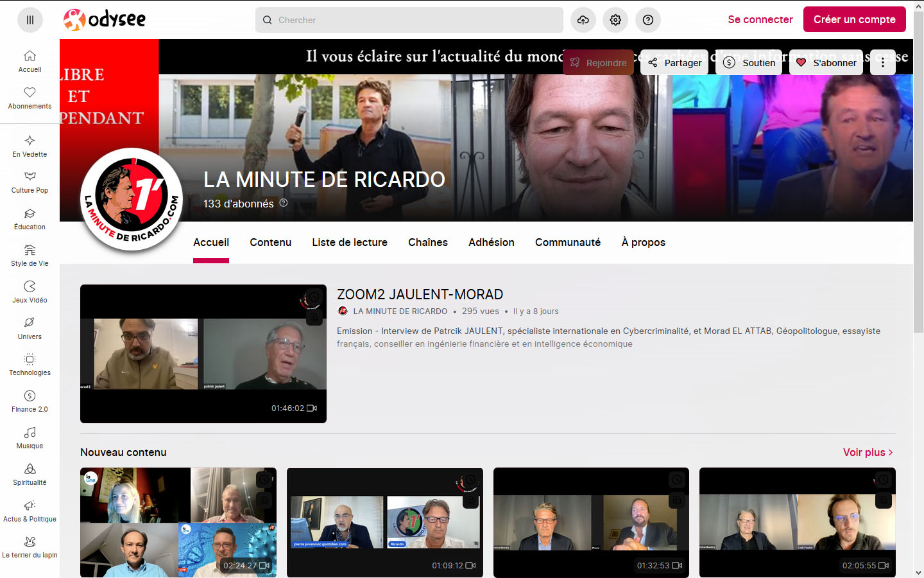Viewport: 924px width, 578px height.
Task: Browse the Spiritualité category
Action: click(x=30, y=475)
